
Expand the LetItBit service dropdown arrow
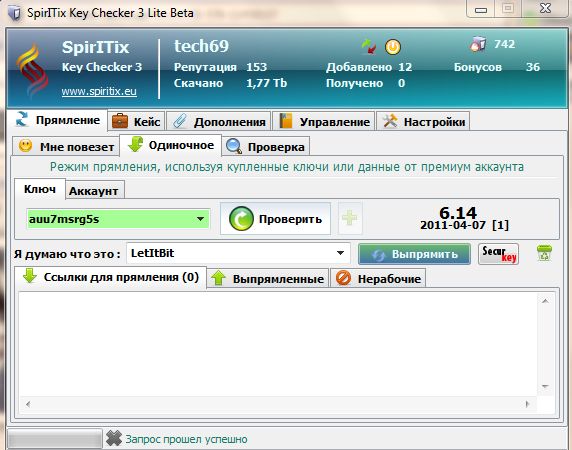[340, 253]
